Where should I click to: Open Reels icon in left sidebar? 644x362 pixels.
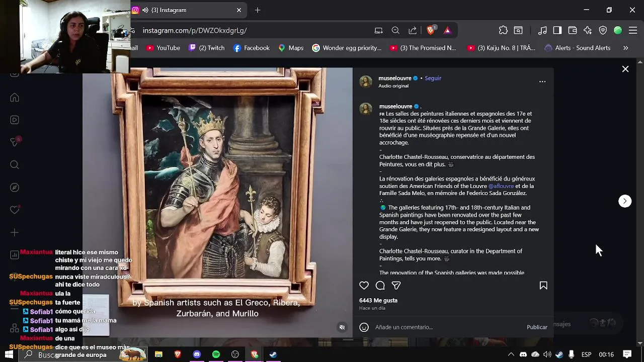pyautogui.click(x=15, y=120)
